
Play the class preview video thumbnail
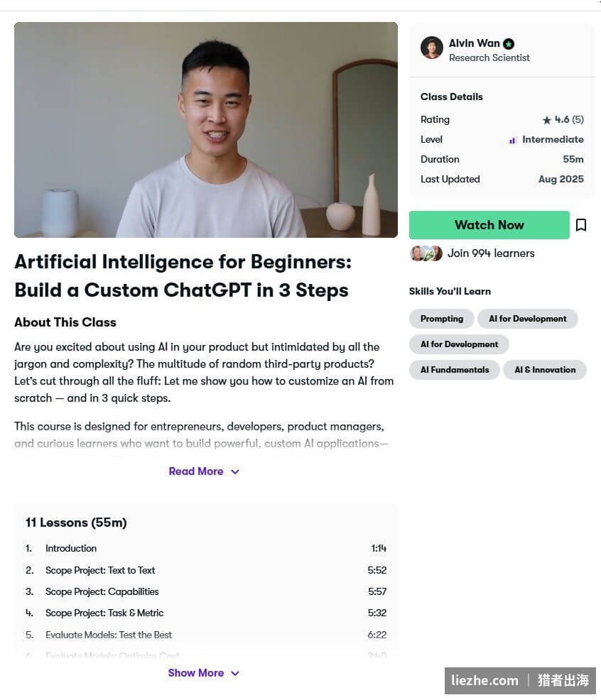pos(206,130)
